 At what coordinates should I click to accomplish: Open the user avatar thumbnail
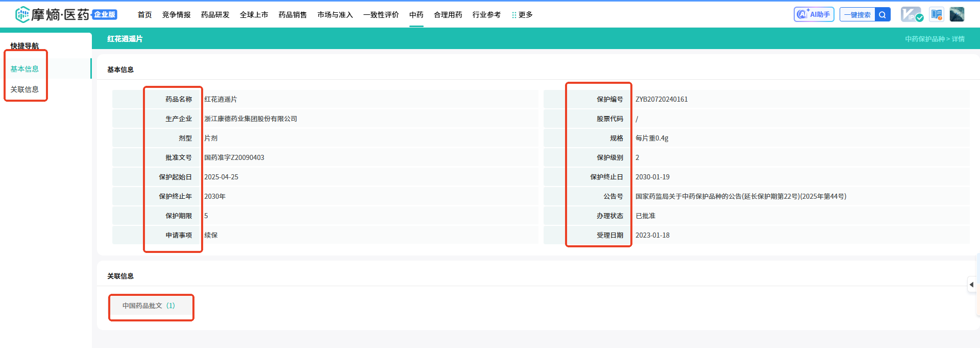(957, 14)
